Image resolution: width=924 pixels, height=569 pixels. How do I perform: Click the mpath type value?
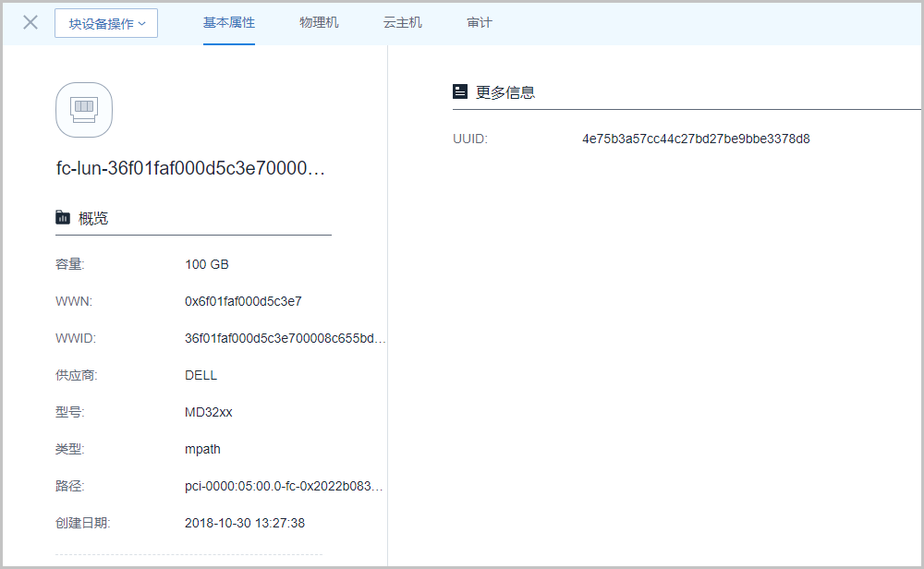(x=202, y=449)
